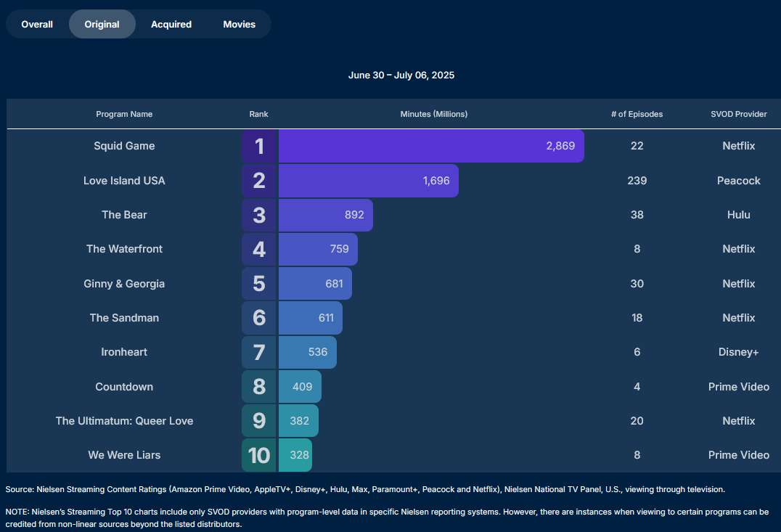This screenshot has width=781, height=532.
Task: Click the 409 minutes bar
Action: (300, 387)
